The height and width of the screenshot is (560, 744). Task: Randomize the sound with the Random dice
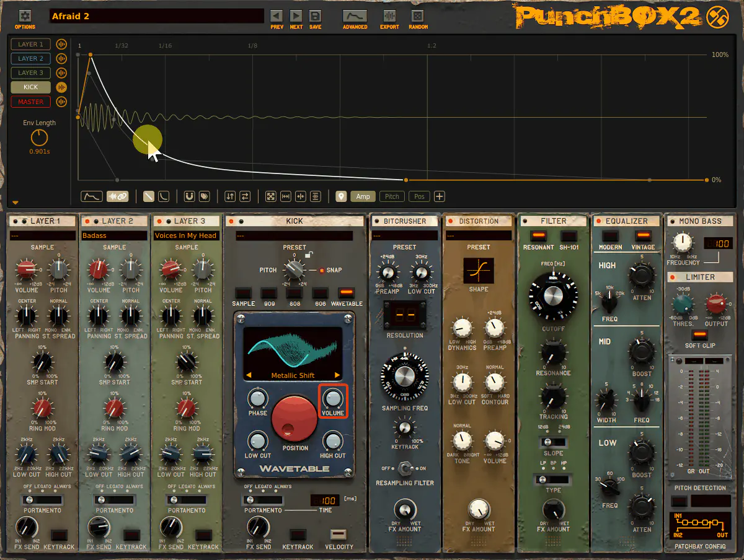[x=418, y=16]
